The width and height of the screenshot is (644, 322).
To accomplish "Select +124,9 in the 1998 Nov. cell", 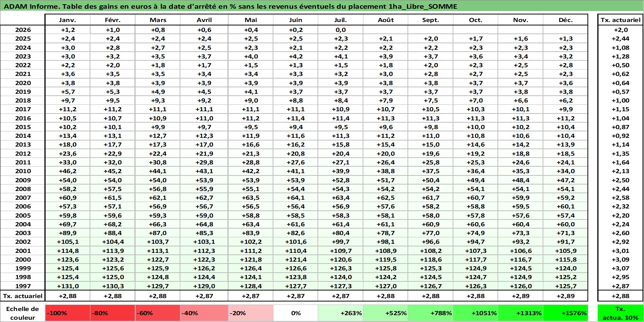I will point(521,277).
